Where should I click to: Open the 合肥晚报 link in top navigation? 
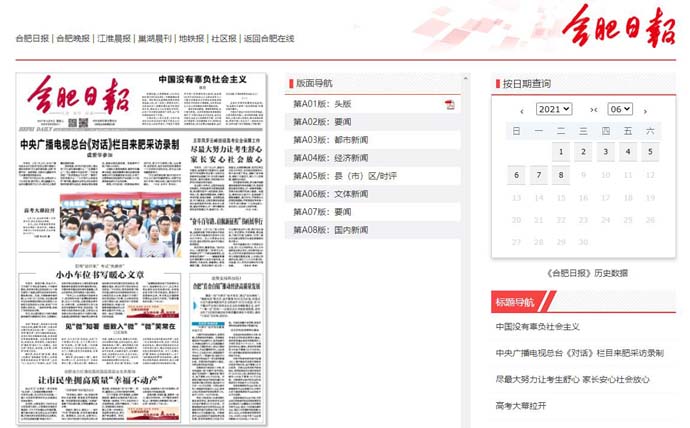point(73,38)
